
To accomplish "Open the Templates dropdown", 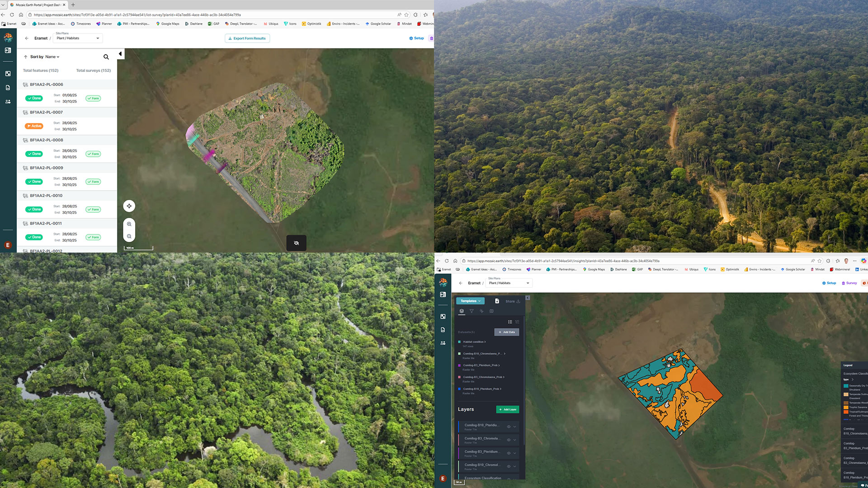I will (x=470, y=301).
